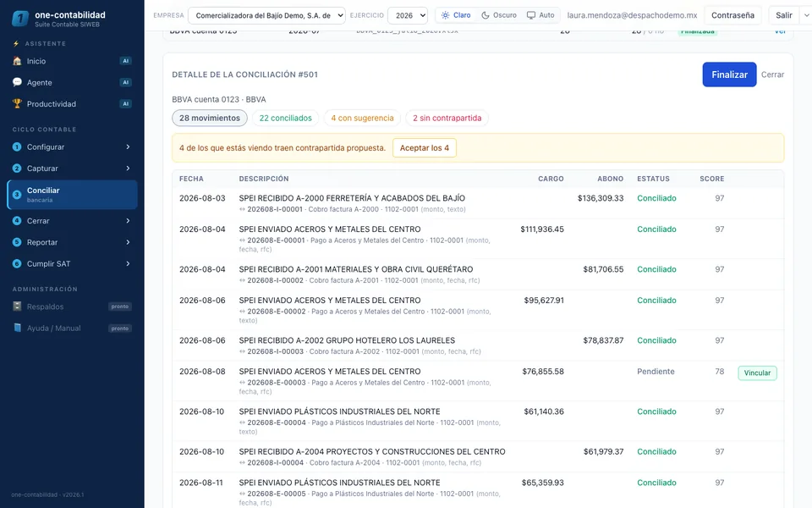Click the Salir button
812x508 pixels.
[783, 15]
